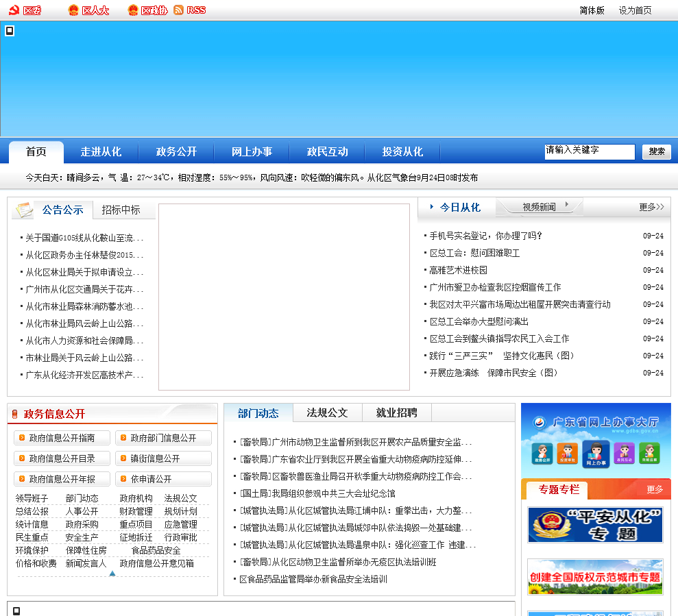Click the red icon beside 政务信息公开

[14, 414]
